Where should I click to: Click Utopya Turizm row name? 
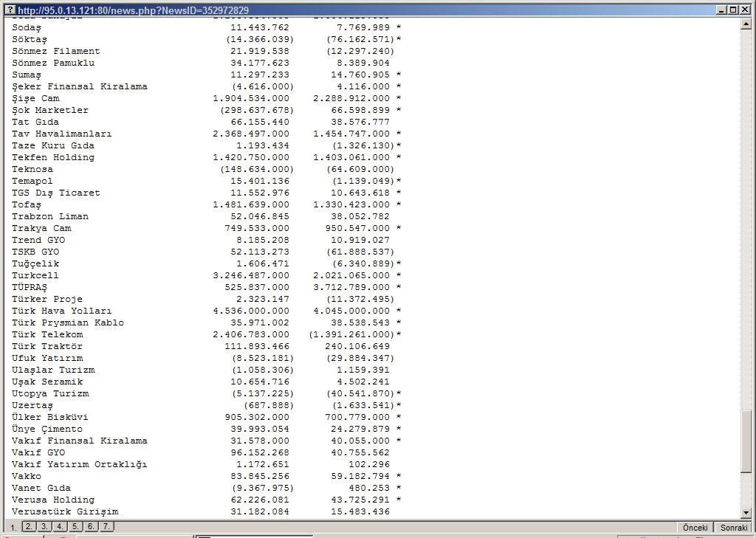click(50, 393)
